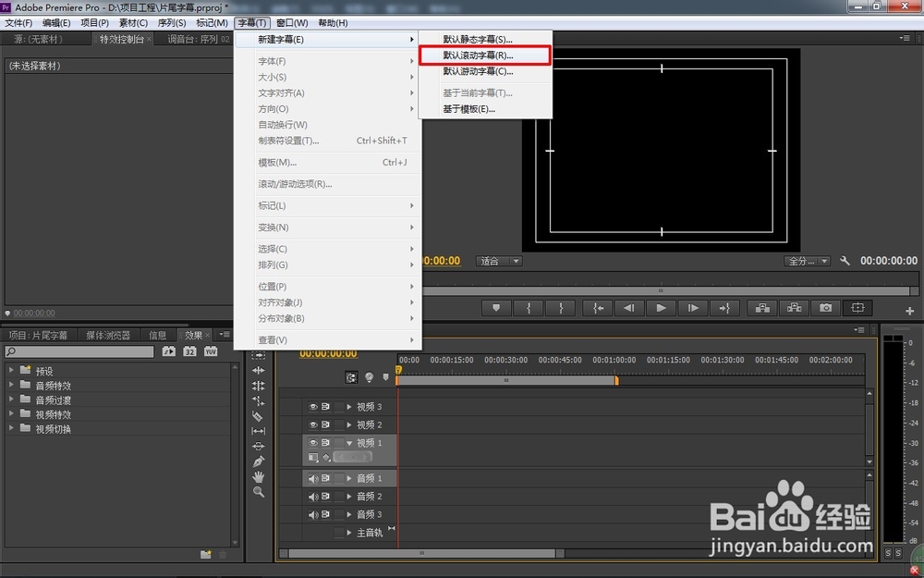Open the 适合 zoom level dropdown
Image resolution: width=924 pixels, height=578 pixels.
[499, 261]
